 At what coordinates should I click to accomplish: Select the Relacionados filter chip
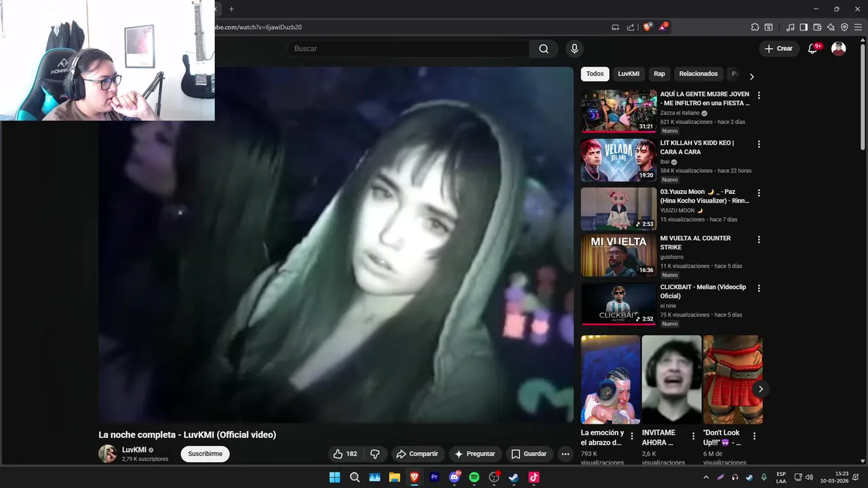tap(698, 74)
